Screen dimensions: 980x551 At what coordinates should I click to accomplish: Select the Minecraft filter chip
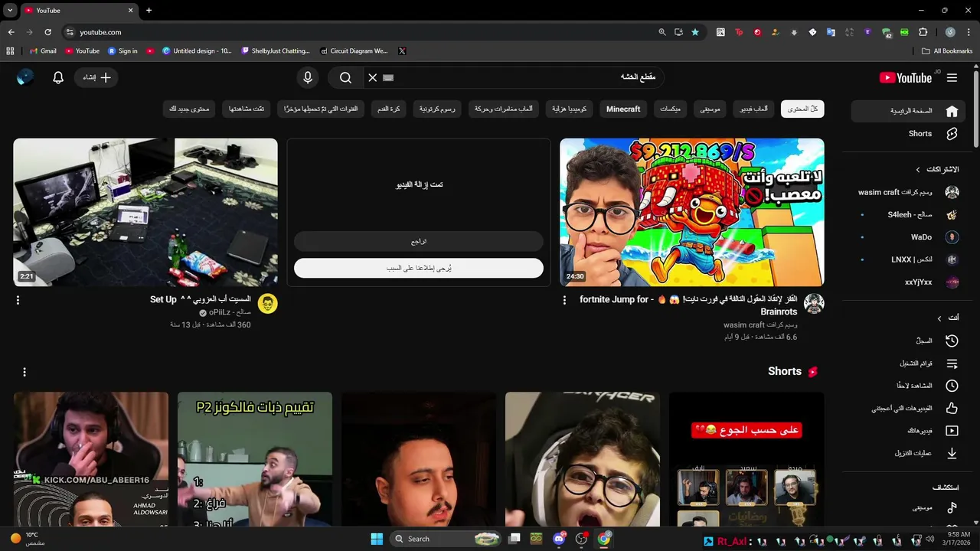(623, 109)
